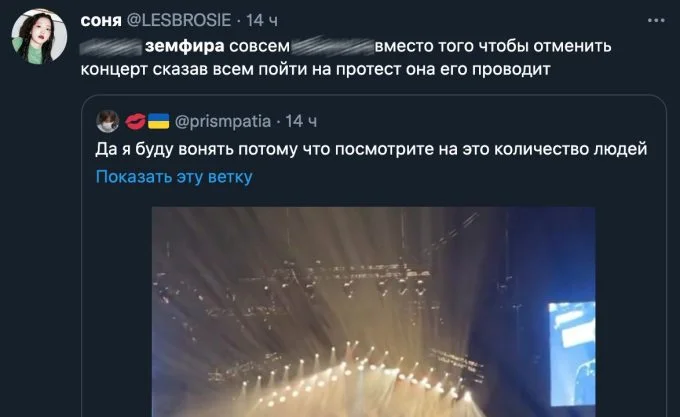Click the phrase количество людей in the quoted tweet

571,149
